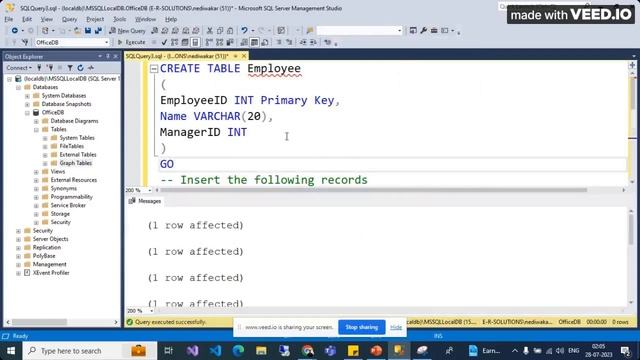Click the Disconnect plug icon in Object Explorer
Viewport: 640px width, 360px height.
click(50, 68)
